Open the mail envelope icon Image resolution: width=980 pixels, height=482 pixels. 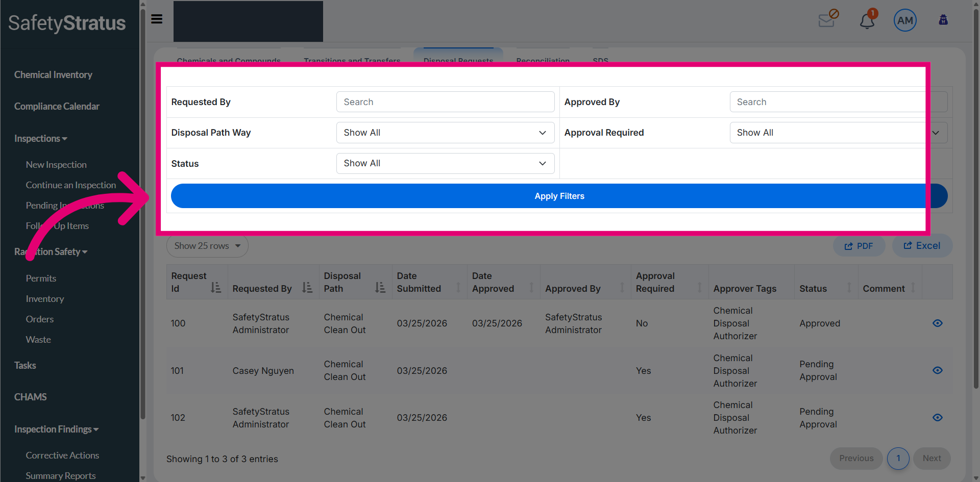pos(827,20)
